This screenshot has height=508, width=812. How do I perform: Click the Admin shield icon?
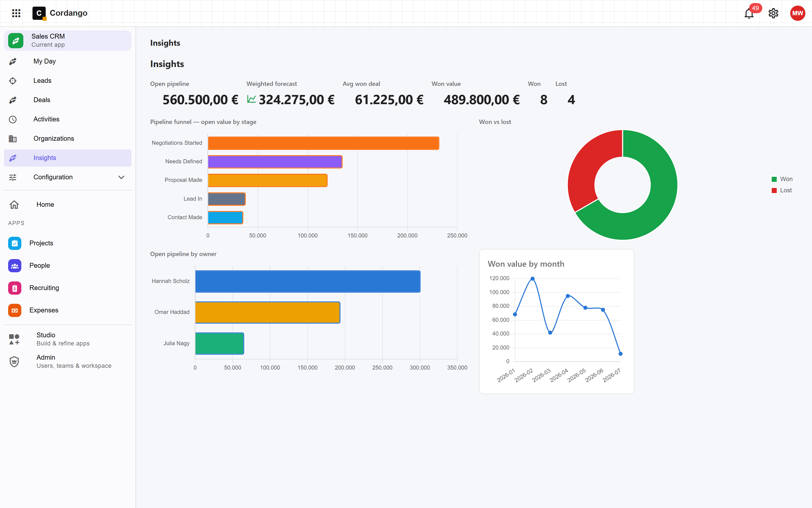[14, 362]
